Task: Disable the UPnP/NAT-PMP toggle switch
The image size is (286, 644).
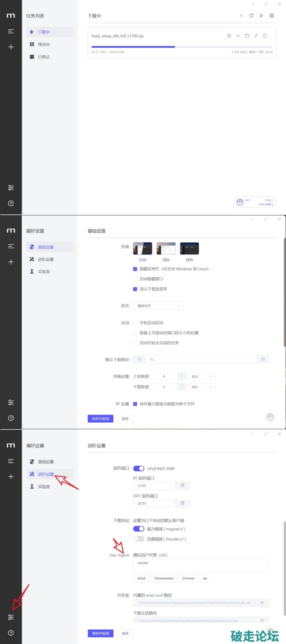Action: (x=139, y=468)
